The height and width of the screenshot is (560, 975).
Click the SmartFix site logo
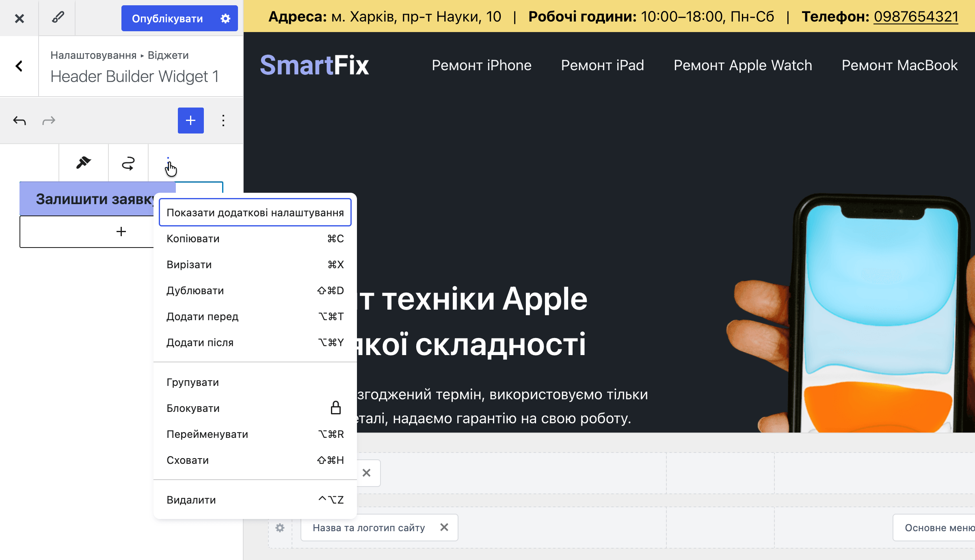tap(314, 65)
